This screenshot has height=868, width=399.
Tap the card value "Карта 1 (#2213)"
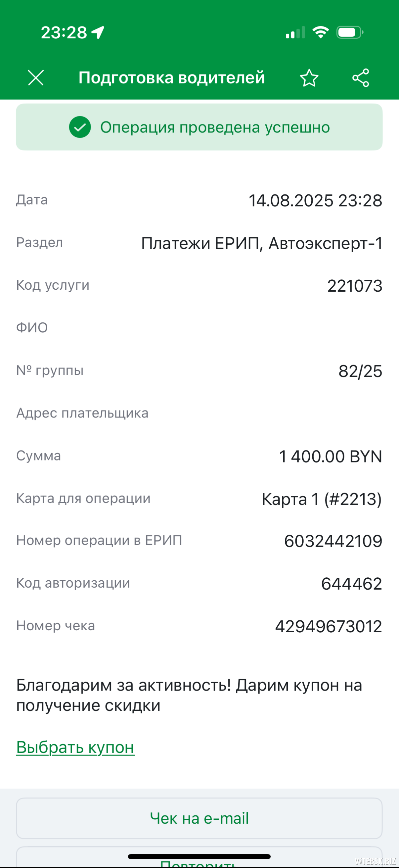[x=322, y=499]
